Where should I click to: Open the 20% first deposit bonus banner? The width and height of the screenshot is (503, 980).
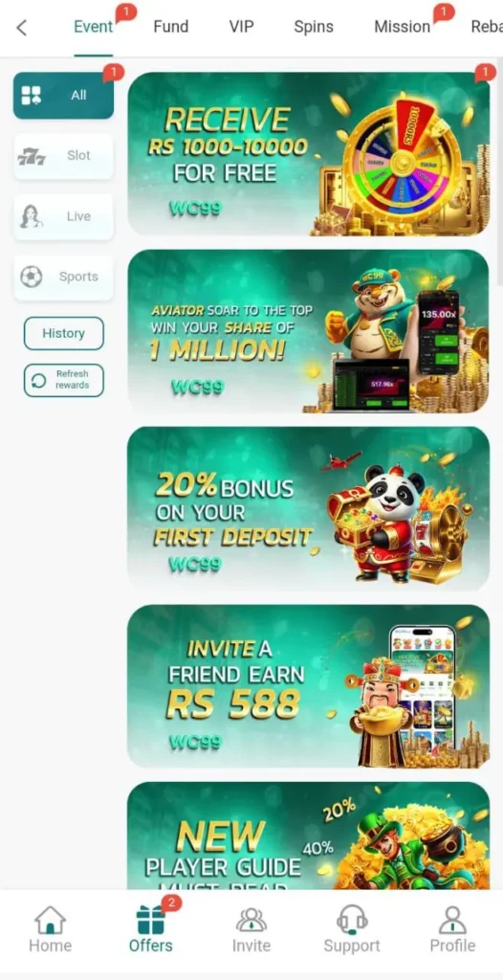click(309, 509)
